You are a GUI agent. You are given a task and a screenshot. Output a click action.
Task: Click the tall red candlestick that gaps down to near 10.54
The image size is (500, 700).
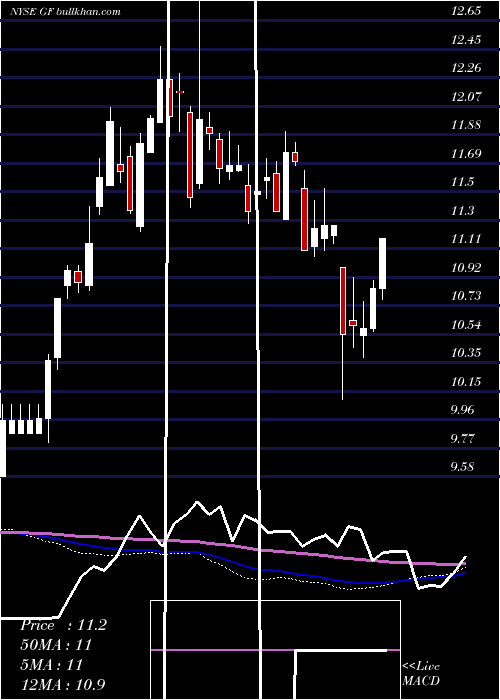(x=343, y=301)
